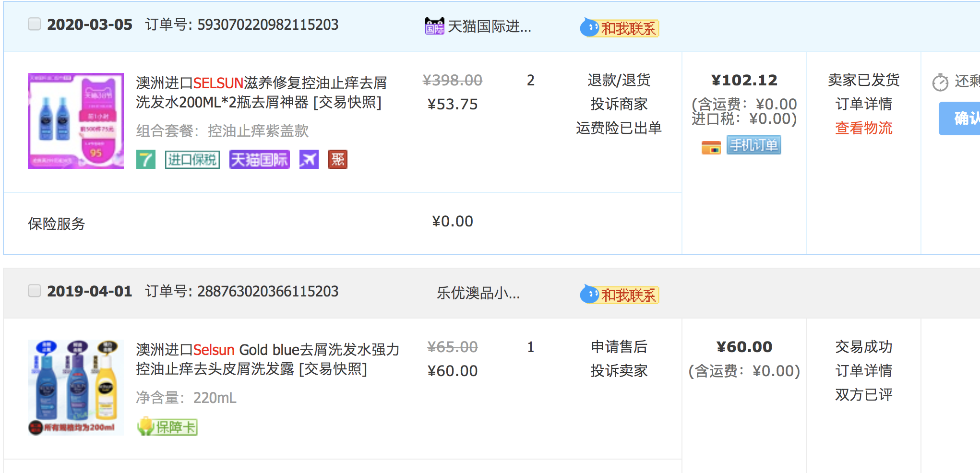Viewport: 980px width, 473px height.
Task: Click the red 聚 badge icon
Action: (x=338, y=159)
